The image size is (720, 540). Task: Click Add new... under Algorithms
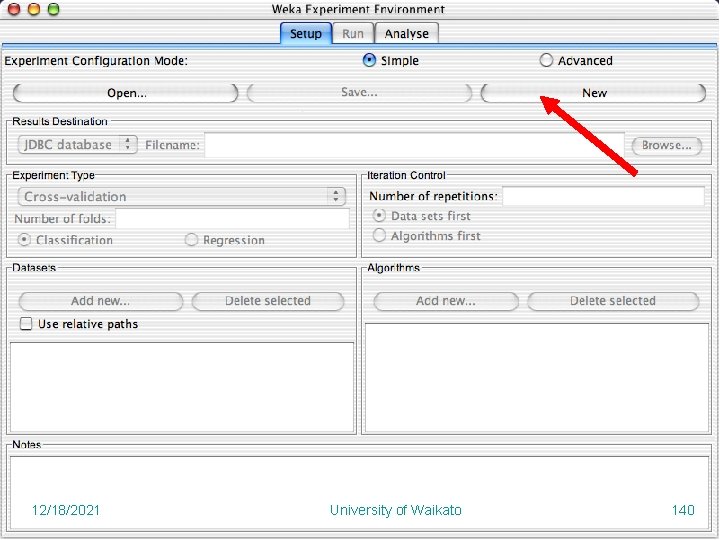click(446, 301)
